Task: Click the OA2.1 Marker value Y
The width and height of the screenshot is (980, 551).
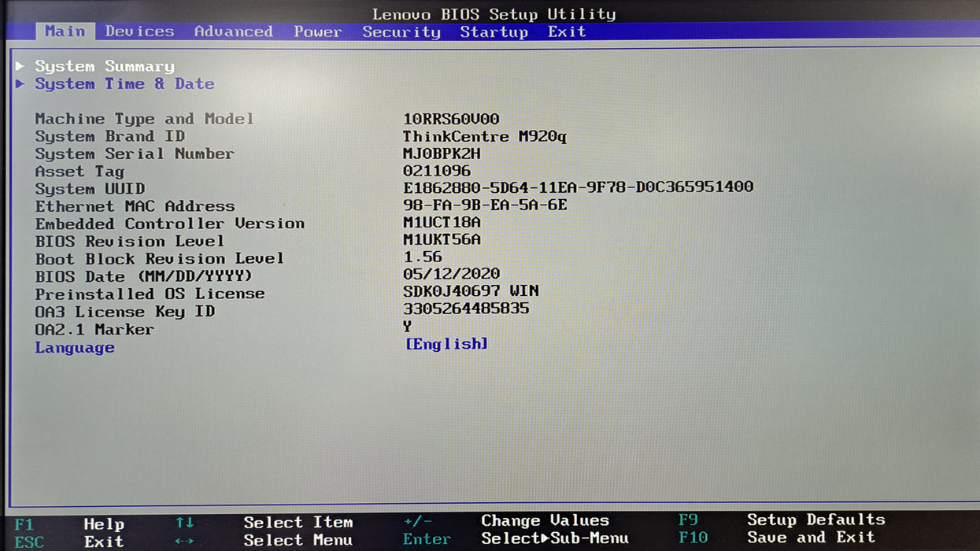Action: pos(407,326)
